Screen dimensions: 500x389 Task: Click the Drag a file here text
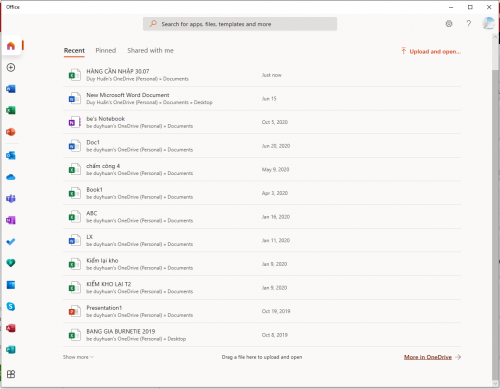262,357
